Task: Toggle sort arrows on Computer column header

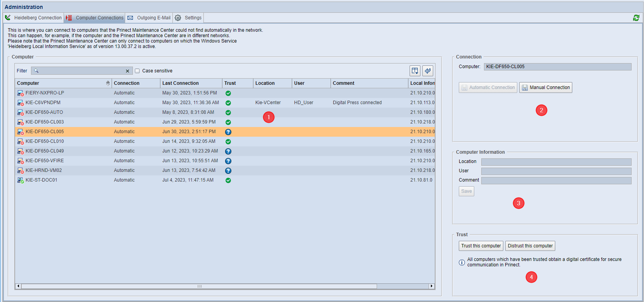Action: click(x=108, y=83)
